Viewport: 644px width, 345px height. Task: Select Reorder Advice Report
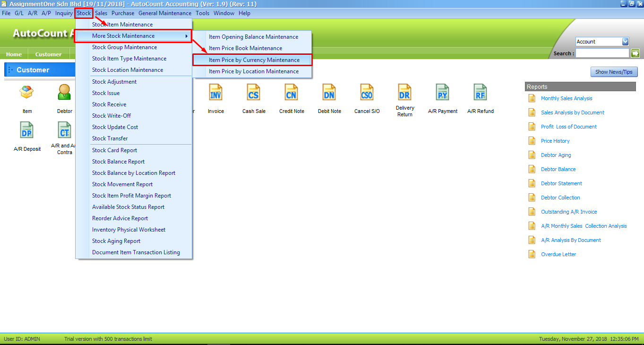point(134,218)
